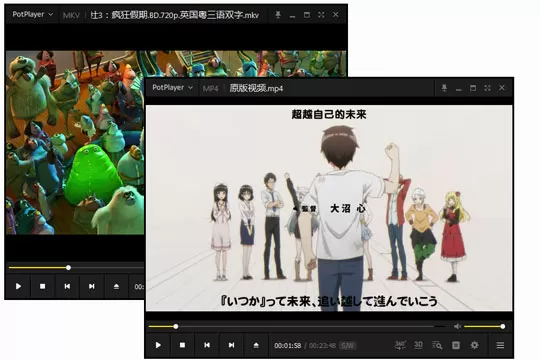Stop playback in the front 原版视频.mp4 window
Image resolution: width=540 pixels, height=360 pixels.
[x=183, y=345]
